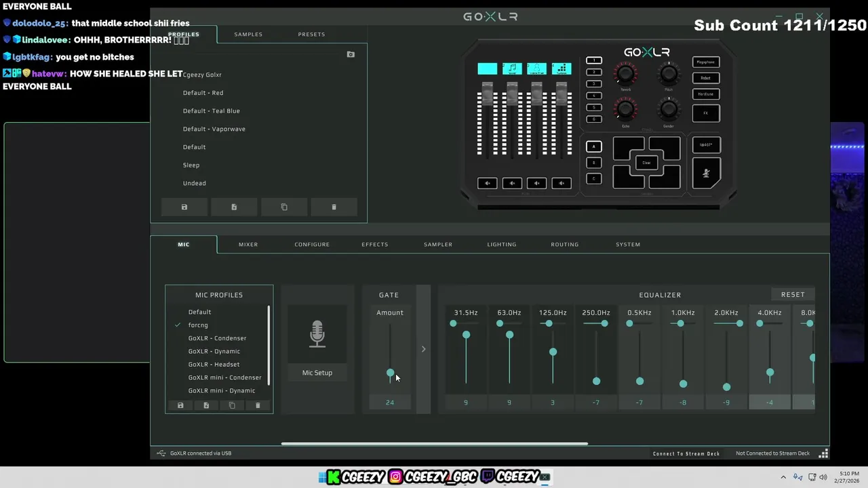Save the current profile in Profiles panel
Viewport: 868px width, 488px height.
coord(184,207)
